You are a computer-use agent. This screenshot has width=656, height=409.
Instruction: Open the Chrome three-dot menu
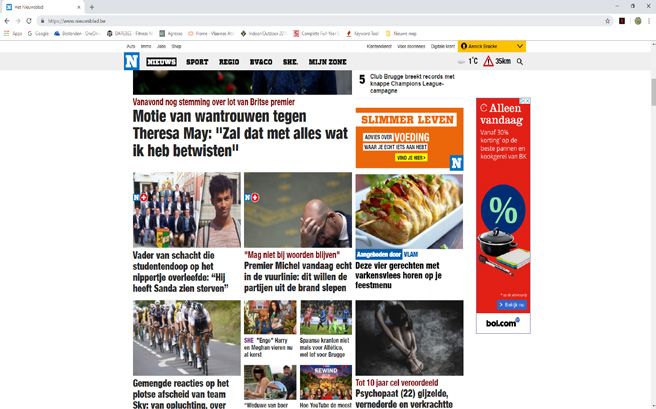pyautogui.click(x=649, y=21)
